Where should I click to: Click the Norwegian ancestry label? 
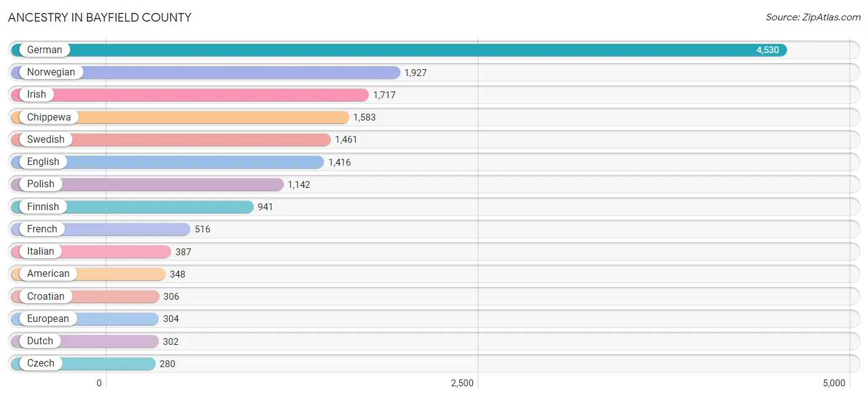tap(51, 72)
